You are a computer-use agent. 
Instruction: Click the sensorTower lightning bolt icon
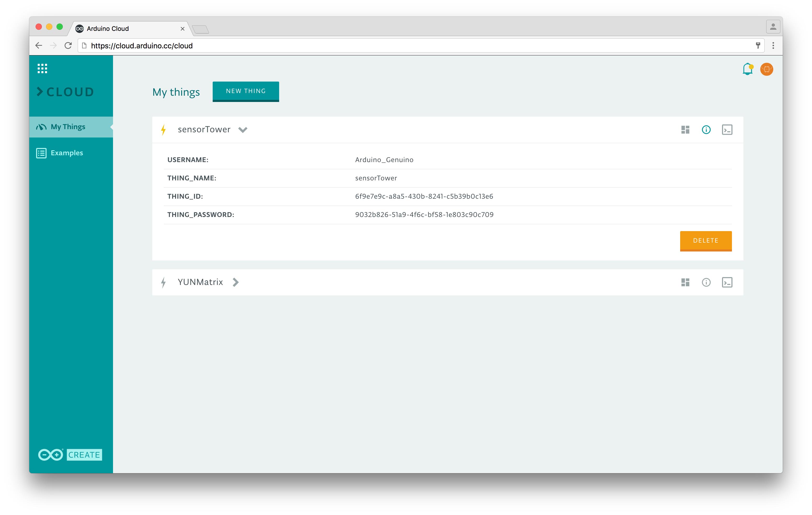point(163,130)
